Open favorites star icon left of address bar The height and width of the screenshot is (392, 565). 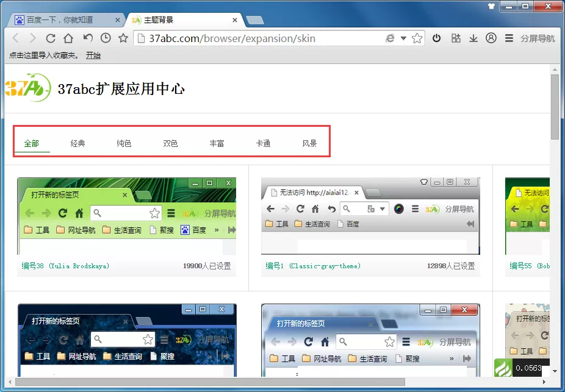point(123,38)
